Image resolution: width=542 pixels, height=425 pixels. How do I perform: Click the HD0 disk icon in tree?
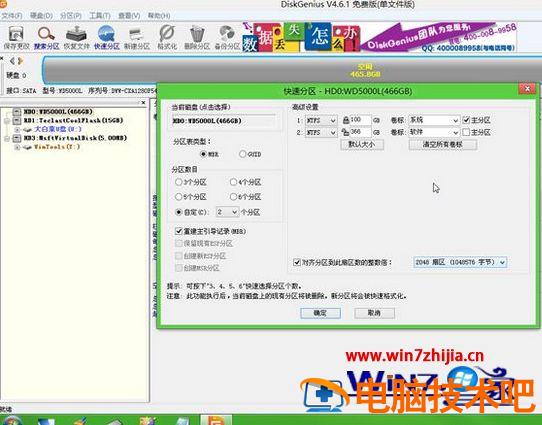coord(17,112)
